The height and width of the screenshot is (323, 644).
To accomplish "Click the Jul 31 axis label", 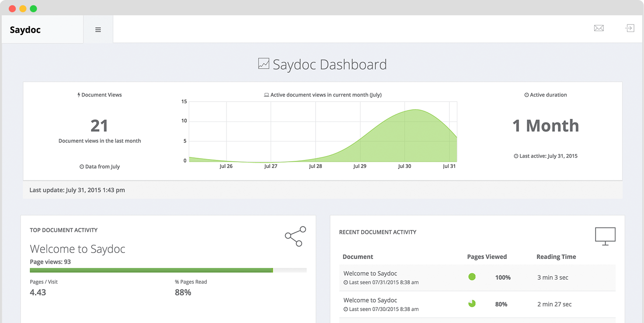I will [x=449, y=166].
